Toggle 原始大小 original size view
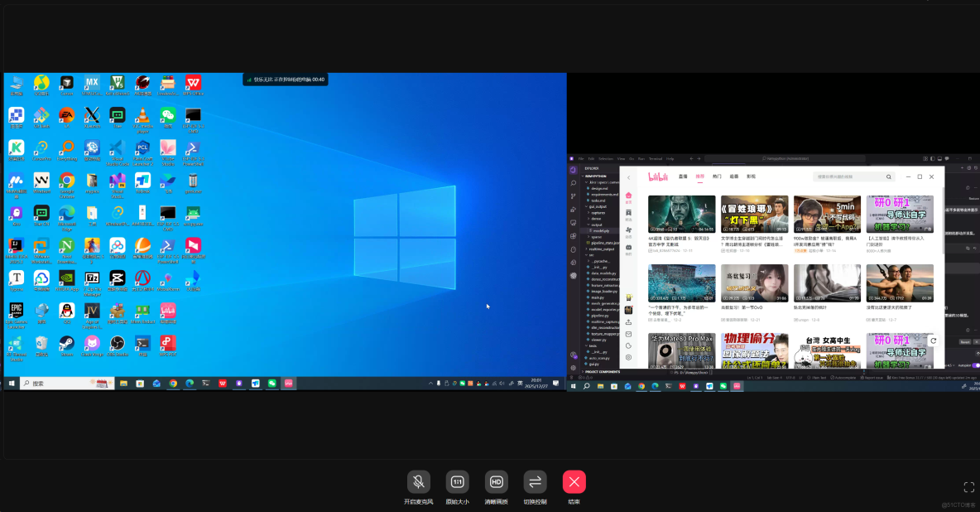Image resolution: width=980 pixels, height=512 pixels. click(458, 481)
